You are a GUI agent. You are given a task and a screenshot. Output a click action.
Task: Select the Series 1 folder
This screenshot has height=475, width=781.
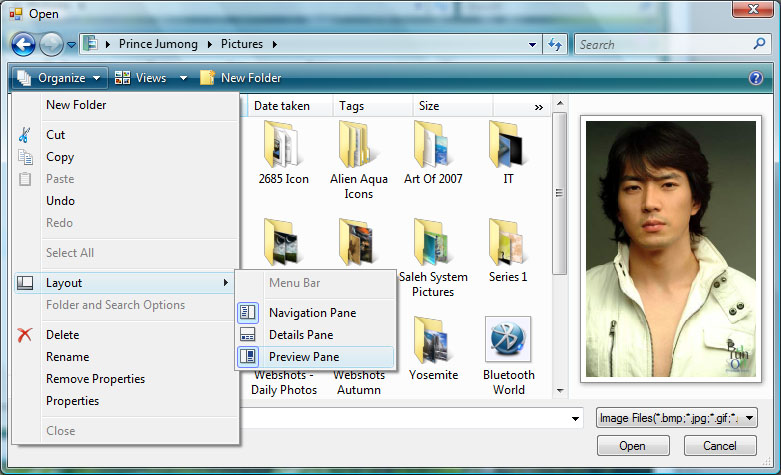[x=508, y=250]
